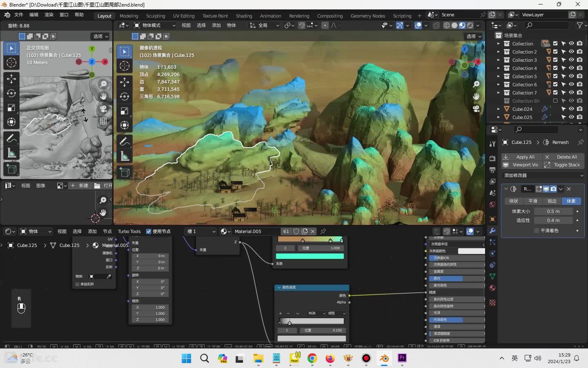Select the Transform tool in camera viewport toolbar
This screenshot has height=368, width=588.
pos(125,125)
